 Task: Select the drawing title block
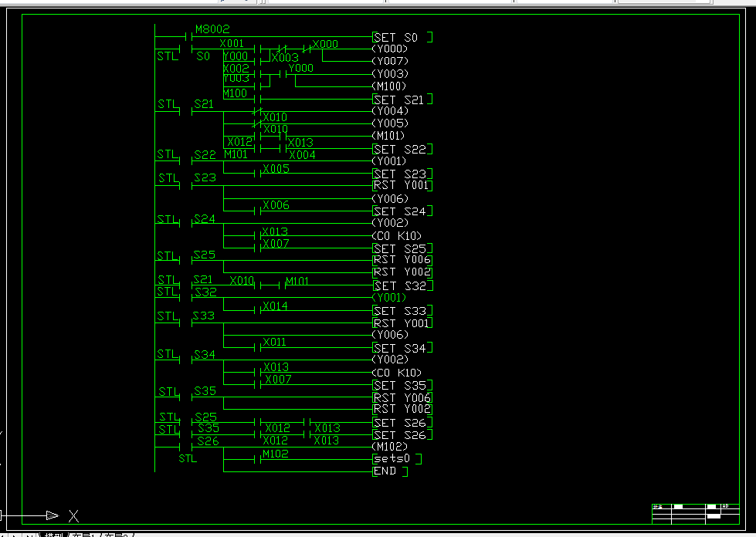point(695,514)
